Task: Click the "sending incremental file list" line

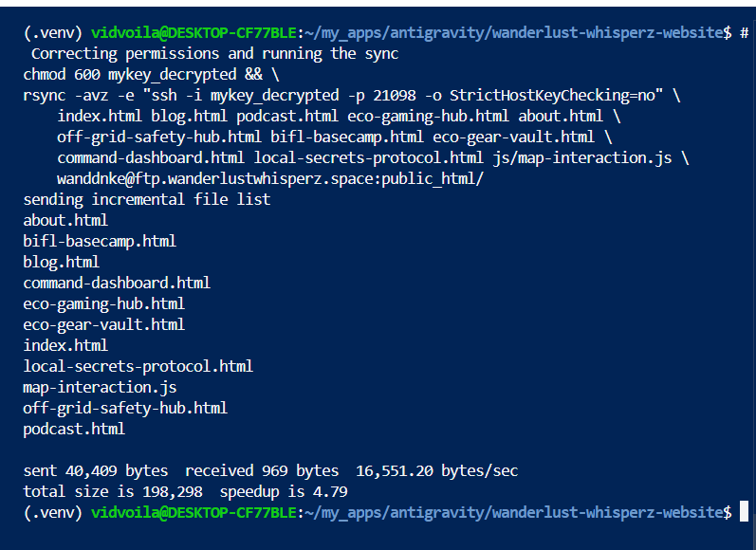Action: click(147, 200)
